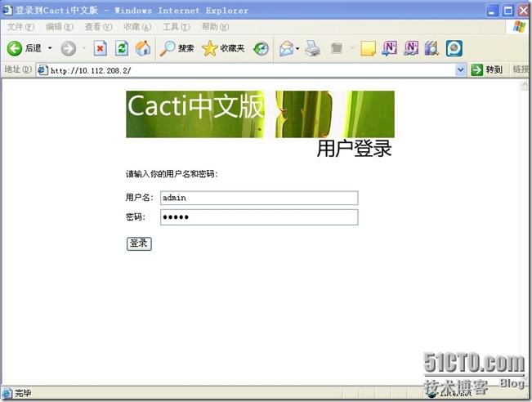532x402 pixels.
Task: Click the '请输入你的用户名和密码' prompt text
Action: tap(172, 174)
